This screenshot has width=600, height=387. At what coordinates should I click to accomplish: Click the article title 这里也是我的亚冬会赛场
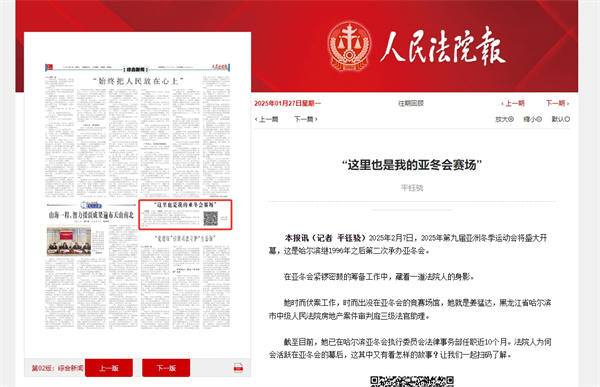click(412, 165)
